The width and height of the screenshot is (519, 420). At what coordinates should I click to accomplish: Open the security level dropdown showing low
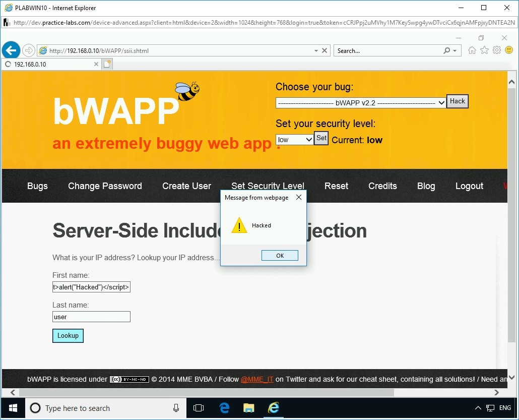294,139
